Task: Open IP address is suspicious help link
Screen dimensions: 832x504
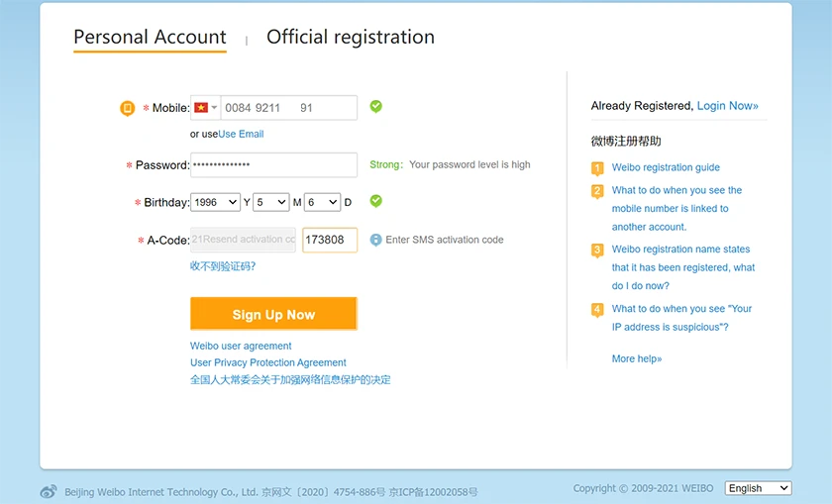Action: (681, 318)
